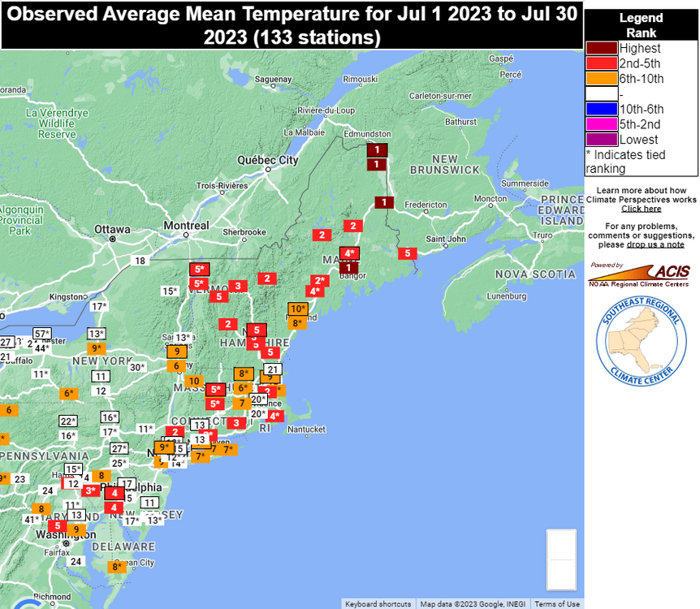This screenshot has height=609, width=700.
Task: Click the Lowest purple legend swatch
Action: point(602,140)
